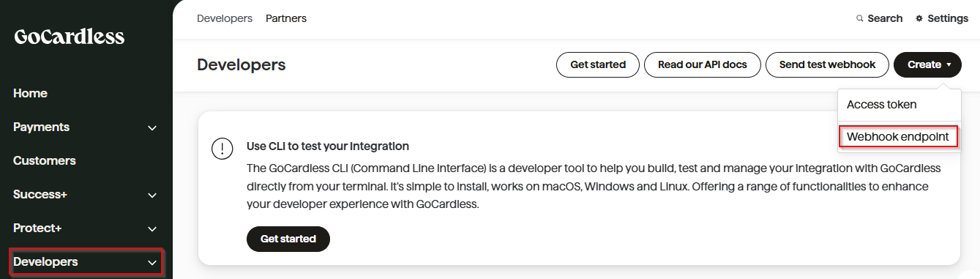
Task: Open Settings via the gear icon
Action: click(x=920, y=18)
